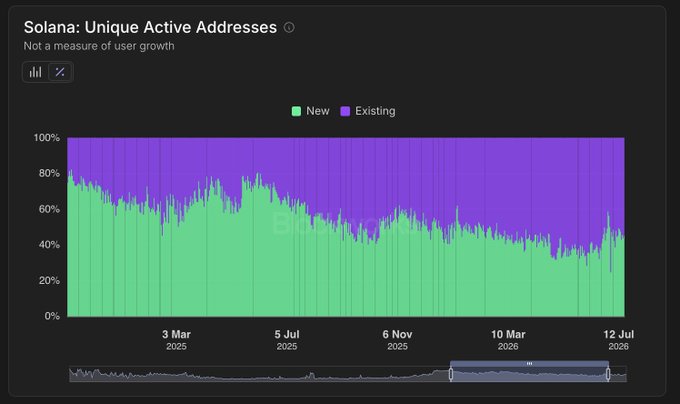Click the "Solana: Unique Active Addresses" title
The width and height of the screenshot is (680, 404).
tap(150, 27)
